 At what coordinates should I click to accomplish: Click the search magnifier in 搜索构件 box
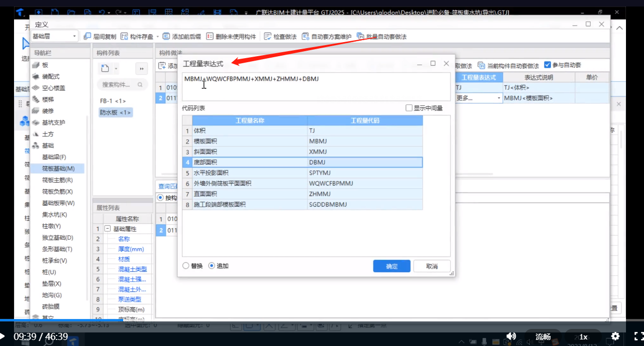140,85
